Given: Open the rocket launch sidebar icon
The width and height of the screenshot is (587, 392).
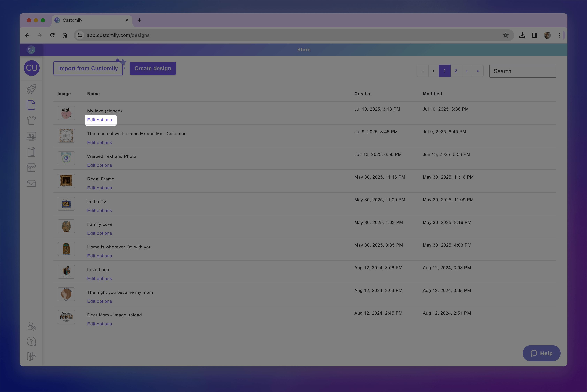Looking at the screenshot, I should [31, 89].
